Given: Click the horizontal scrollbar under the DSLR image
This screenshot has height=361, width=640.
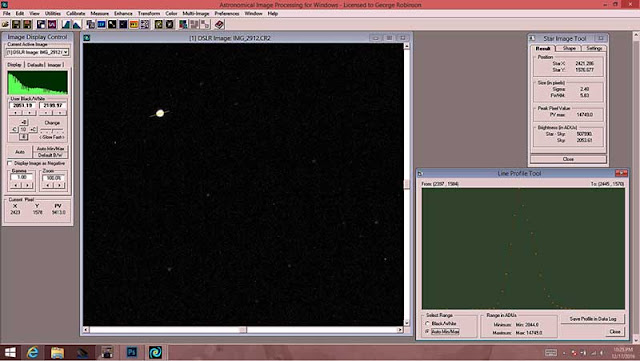Looking at the screenshot, I should tap(243, 330).
